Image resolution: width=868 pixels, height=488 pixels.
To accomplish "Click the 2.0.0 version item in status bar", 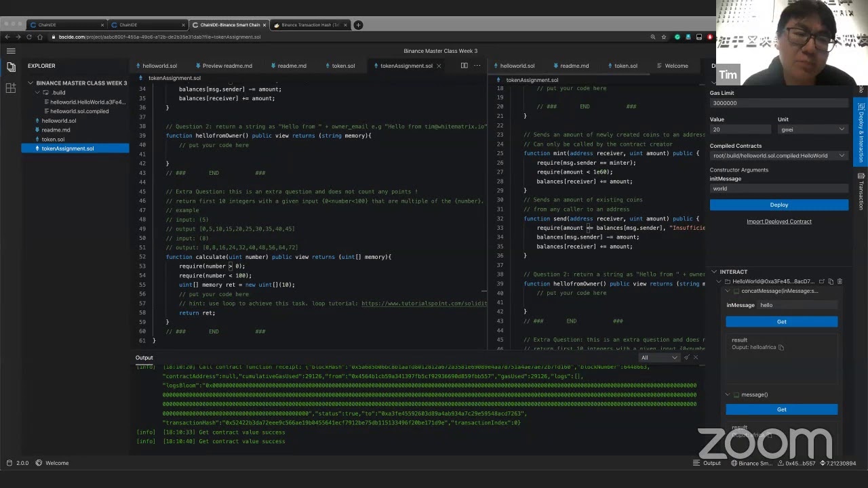I will coord(18,463).
